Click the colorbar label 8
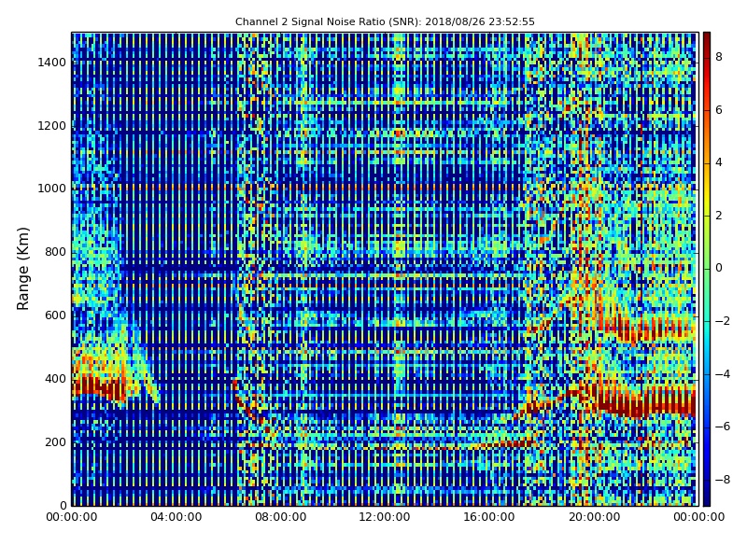Screen dimensions: 747x560 point(719,57)
